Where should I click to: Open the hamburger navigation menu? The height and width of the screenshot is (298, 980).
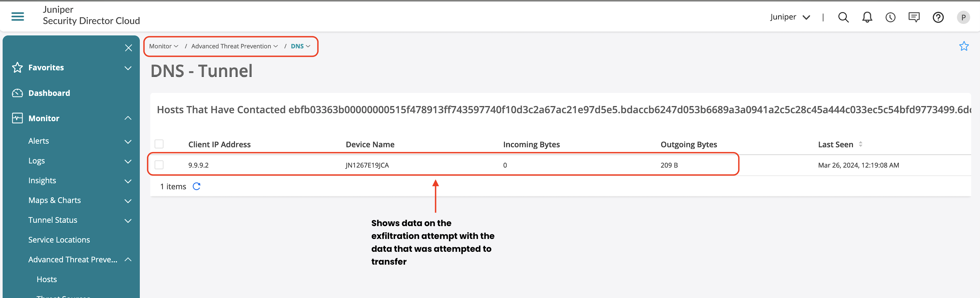[17, 16]
